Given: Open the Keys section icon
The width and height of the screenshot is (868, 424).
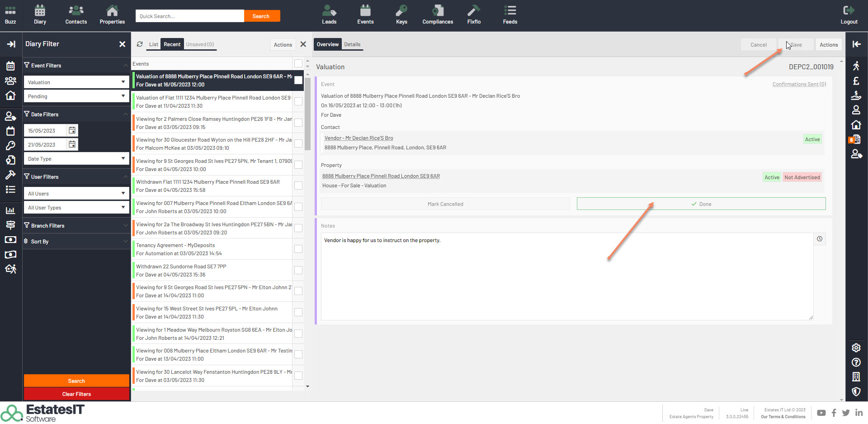Looking at the screenshot, I should 401,15.
